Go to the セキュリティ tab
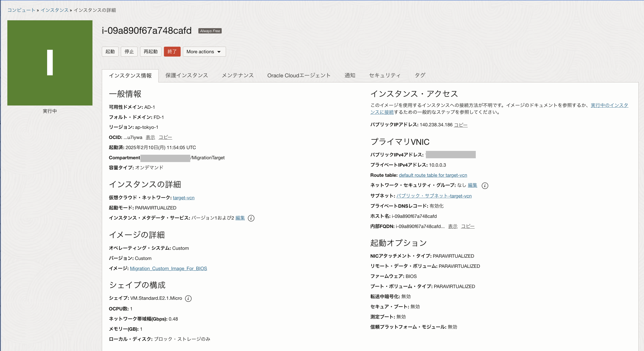This screenshot has width=644, height=351. 385,75
